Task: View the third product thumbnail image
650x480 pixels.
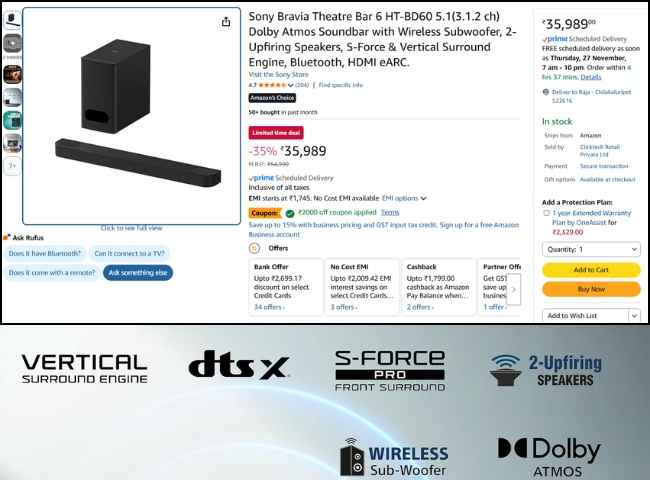Action: click(12, 75)
